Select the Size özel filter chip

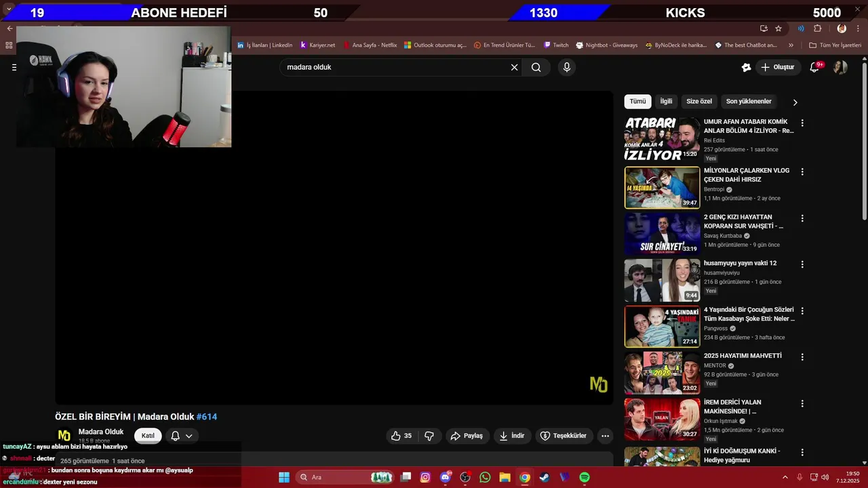click(699, 102)
